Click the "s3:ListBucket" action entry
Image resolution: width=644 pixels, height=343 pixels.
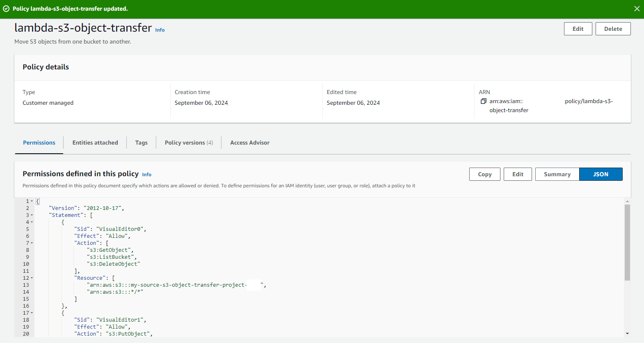tap(112, 257)
